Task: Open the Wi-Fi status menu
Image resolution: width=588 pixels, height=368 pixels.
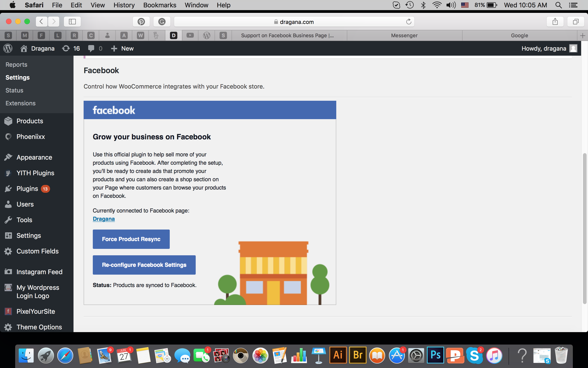Action: pyautogui.click(x=437, y=5)
